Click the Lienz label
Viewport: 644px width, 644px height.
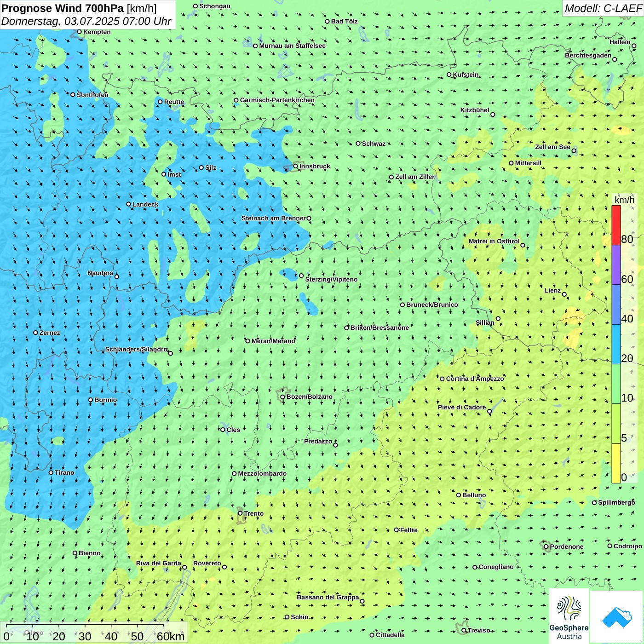pos(552,290)
